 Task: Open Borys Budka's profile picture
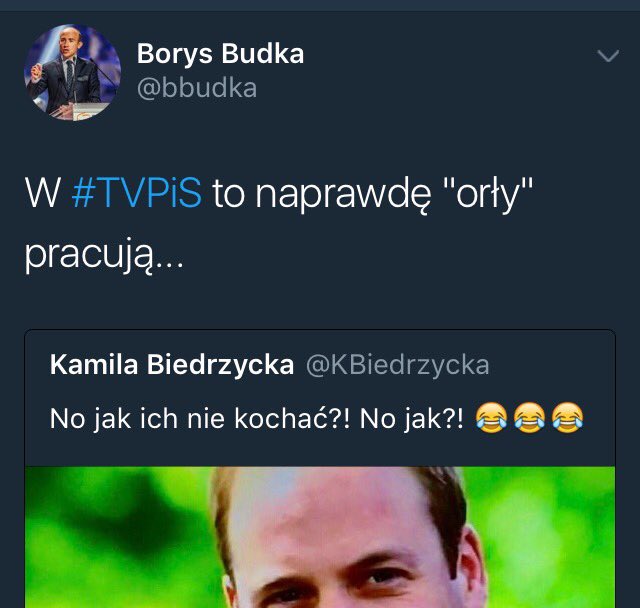point(73,72)
